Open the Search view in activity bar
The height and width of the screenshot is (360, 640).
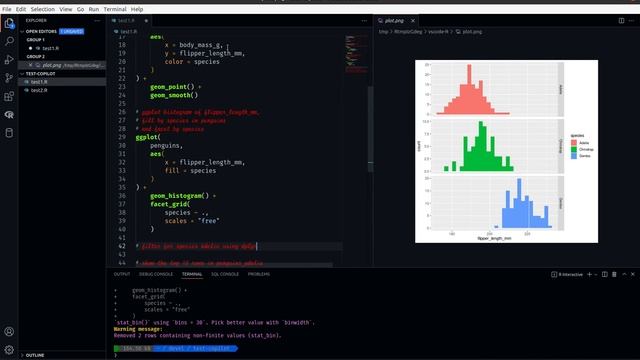pyautogui.click(x=9, y=41)
